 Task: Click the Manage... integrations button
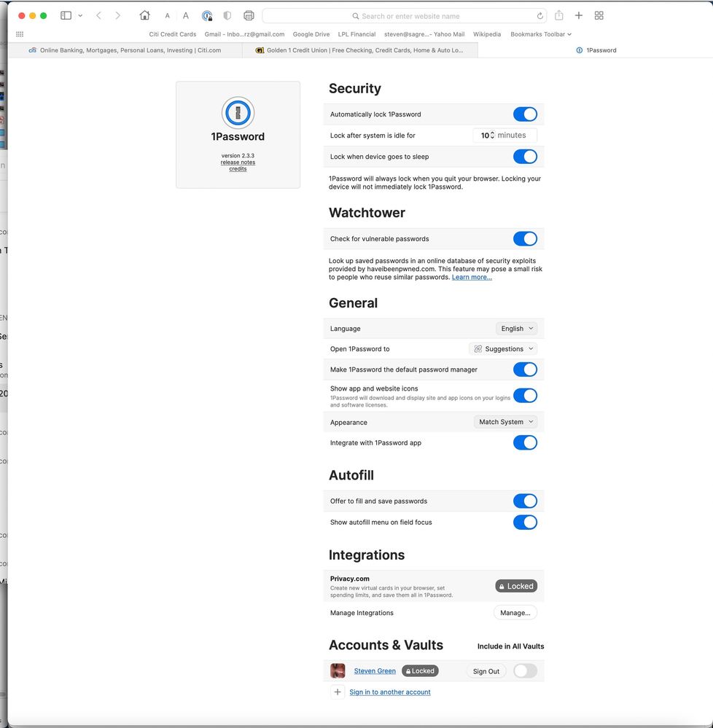515,613
